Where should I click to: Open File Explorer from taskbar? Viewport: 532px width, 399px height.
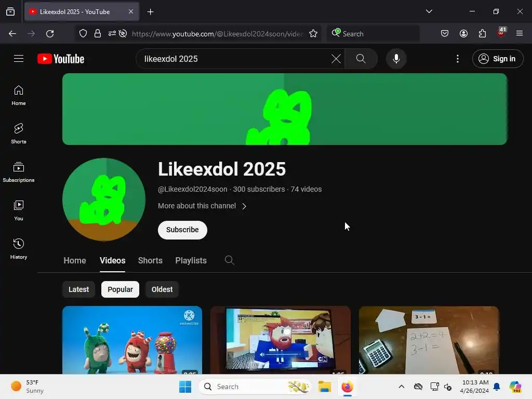(x=324, y=387)
